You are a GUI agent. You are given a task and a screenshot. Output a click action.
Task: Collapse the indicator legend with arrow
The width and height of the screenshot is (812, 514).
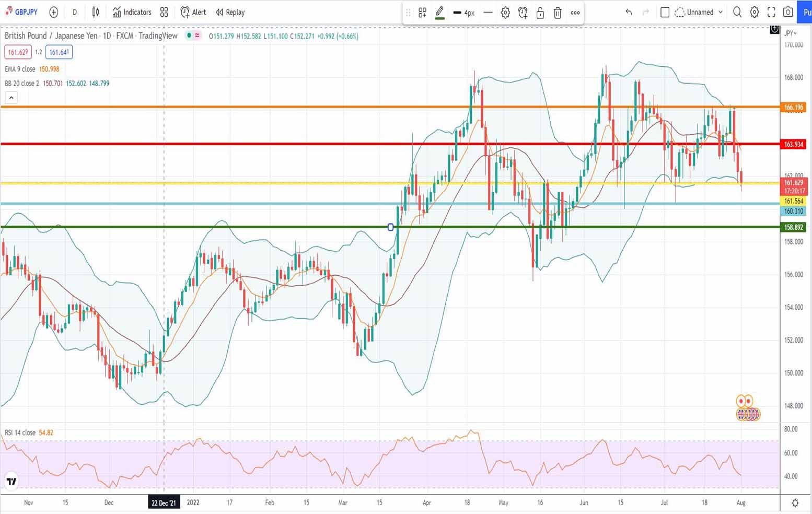click(x=11, y=98)
